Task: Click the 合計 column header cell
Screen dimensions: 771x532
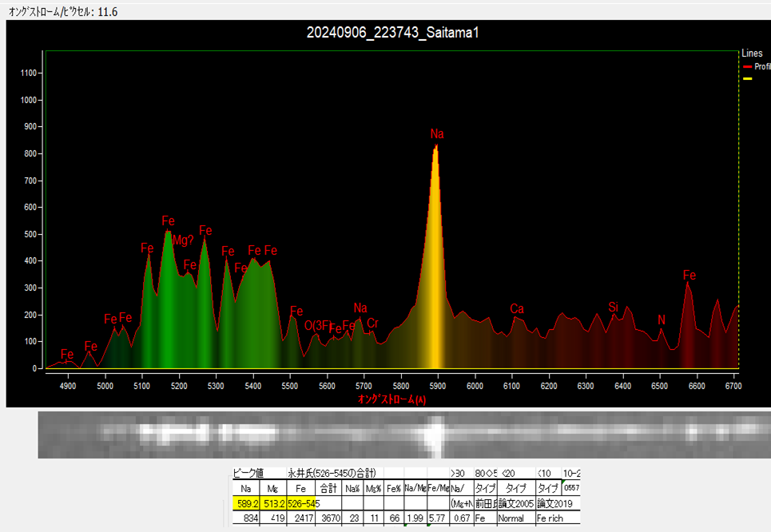Action: coord(328,488)
